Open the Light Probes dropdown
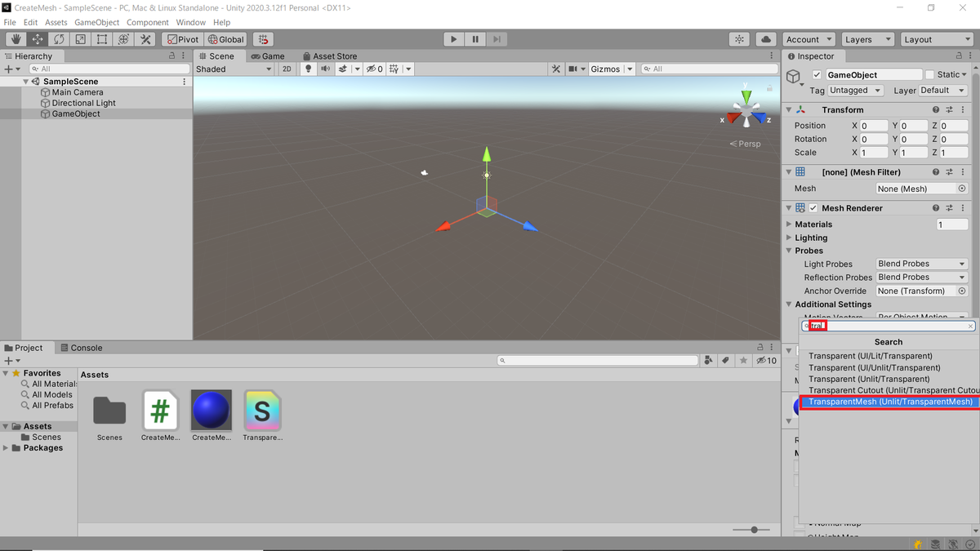980x551 pixels. point(921,264)
